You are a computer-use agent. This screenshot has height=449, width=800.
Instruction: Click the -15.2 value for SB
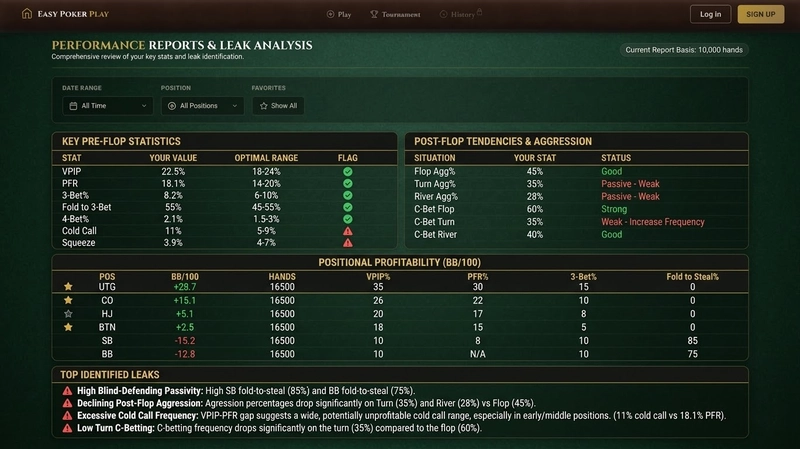(x=185, y=340)
